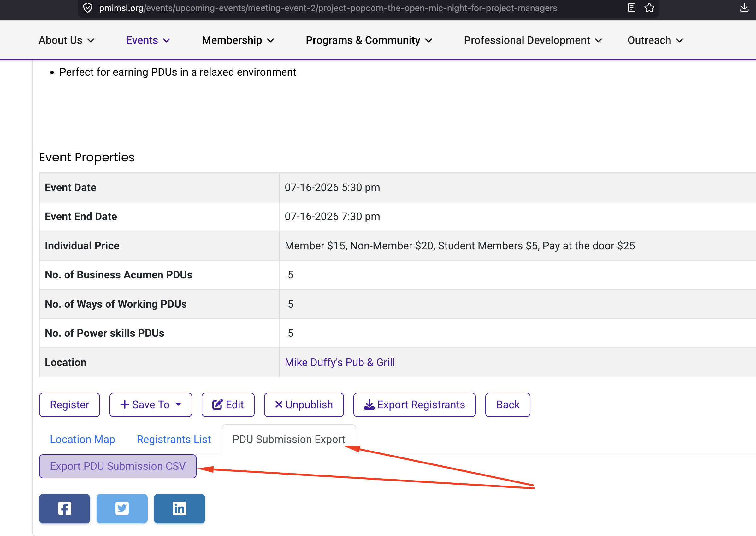Click the No. of Business Acumen PDUs label
The height and width of the screenshot is (536, 756).
119,275
